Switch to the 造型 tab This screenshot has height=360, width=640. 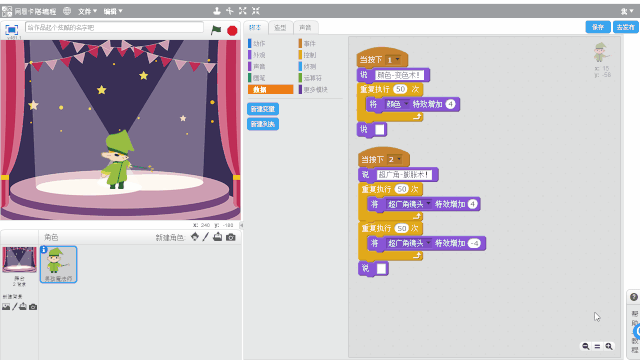[x=280, y=27]
